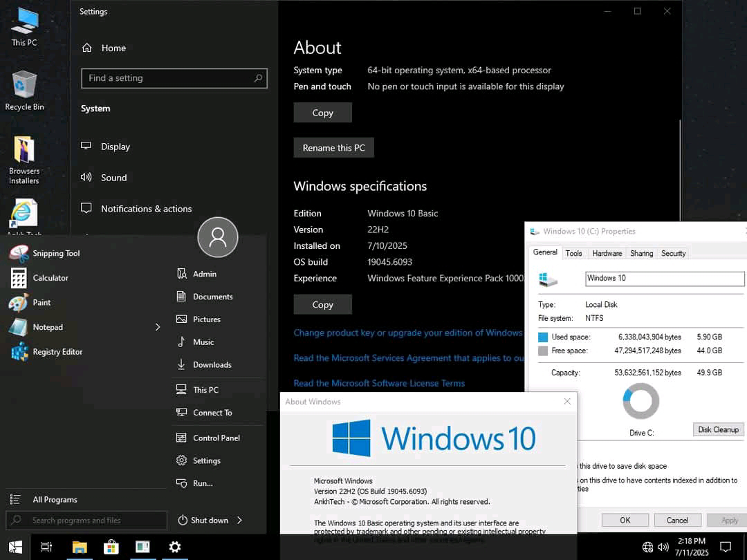Open Control Panel from start menu

pyautogui.click(x=207, y=438)
